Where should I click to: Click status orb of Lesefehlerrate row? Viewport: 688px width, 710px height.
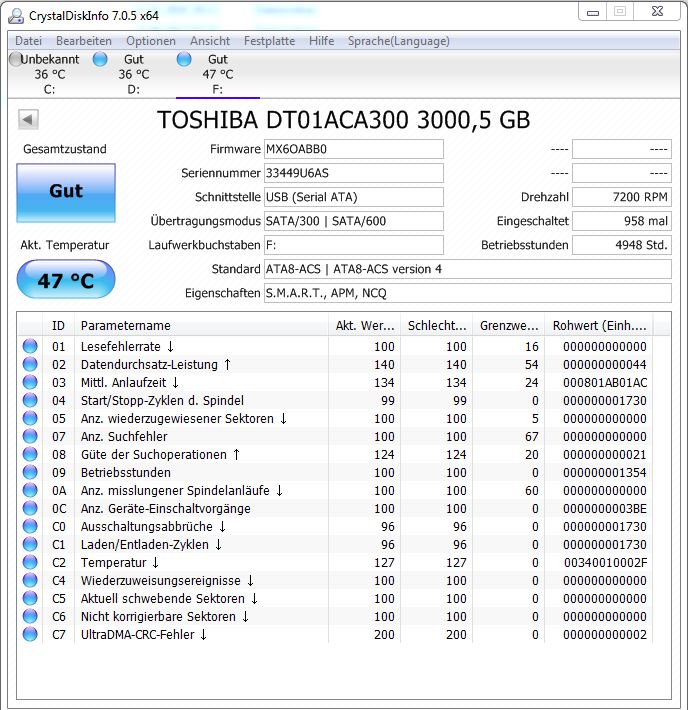(x=30, y=346)
